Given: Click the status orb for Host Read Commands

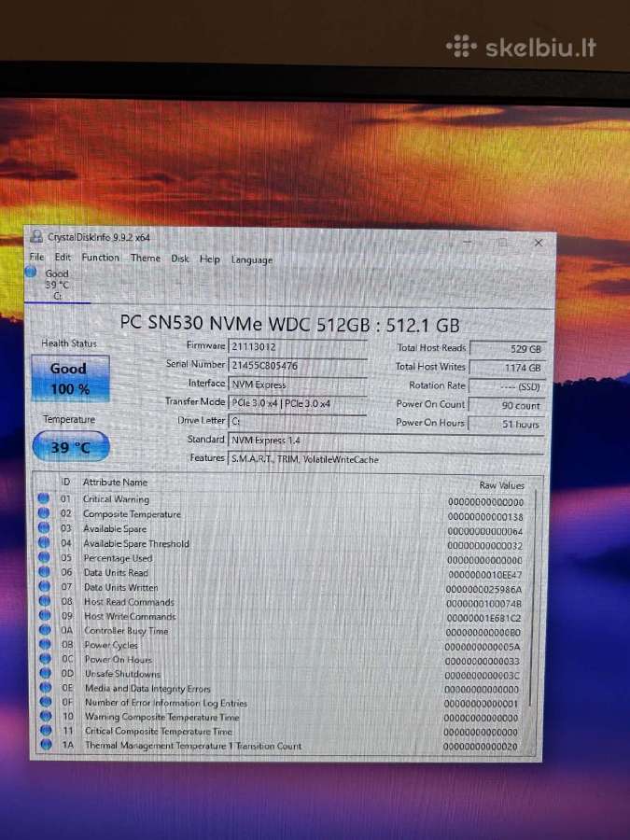Looking at the screenshot, I should click(x=45, y=601).
